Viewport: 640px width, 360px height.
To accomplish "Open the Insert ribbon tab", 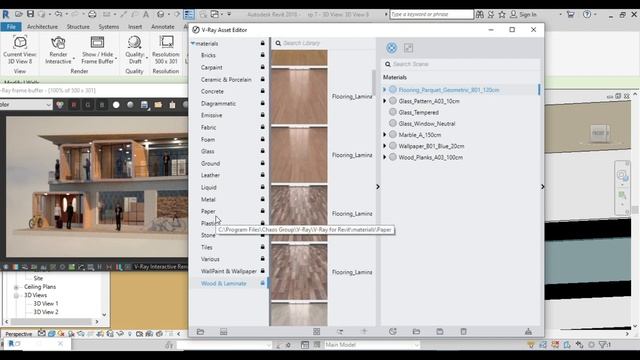I will point(135,27).
